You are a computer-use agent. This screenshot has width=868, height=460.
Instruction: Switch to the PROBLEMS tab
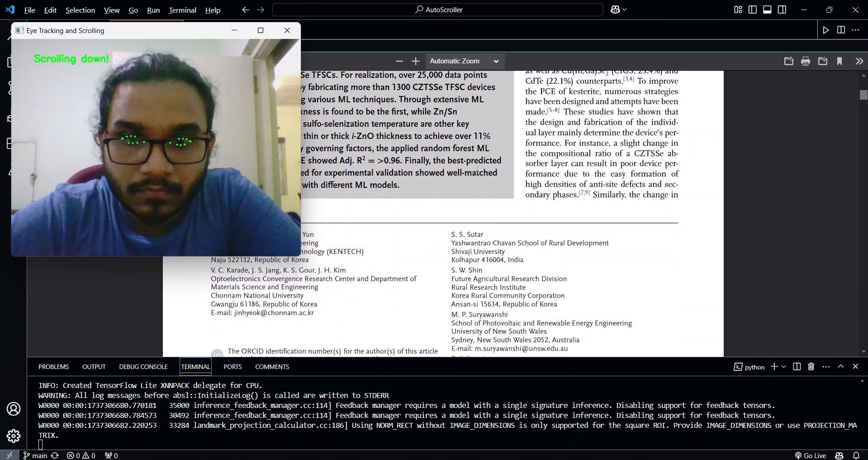(x=53, y=367)
